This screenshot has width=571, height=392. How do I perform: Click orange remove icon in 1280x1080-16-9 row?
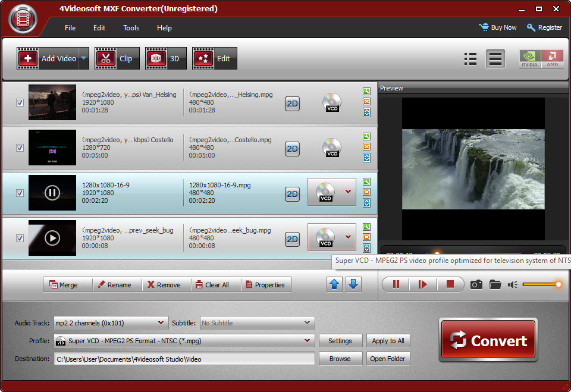367,192
